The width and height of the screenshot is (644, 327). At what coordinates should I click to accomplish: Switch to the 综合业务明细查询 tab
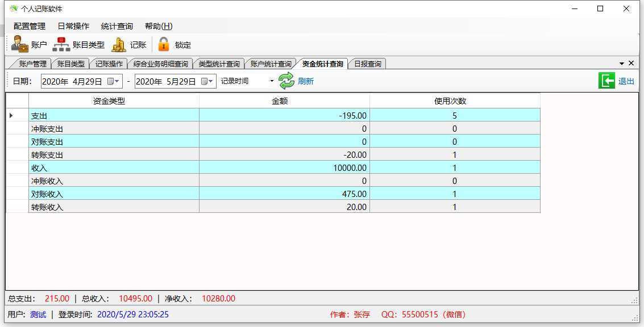pyautogui.click(x=161, y=64)
